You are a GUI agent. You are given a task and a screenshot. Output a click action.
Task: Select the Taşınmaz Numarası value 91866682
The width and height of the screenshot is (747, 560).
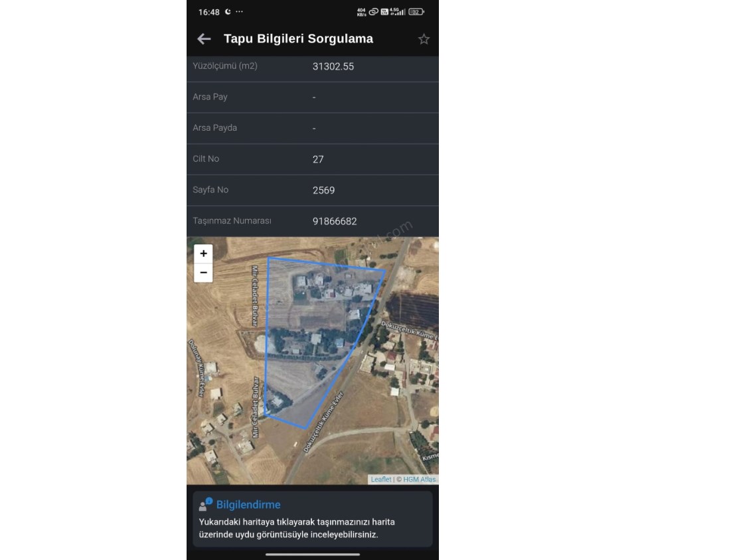(x=335, y=222)
